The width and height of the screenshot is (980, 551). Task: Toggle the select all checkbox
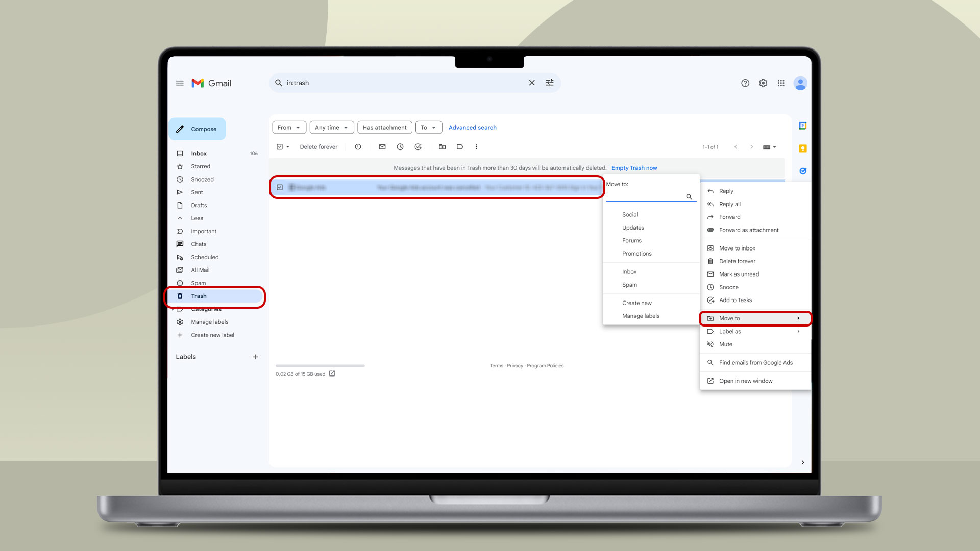tap(280, 146)
